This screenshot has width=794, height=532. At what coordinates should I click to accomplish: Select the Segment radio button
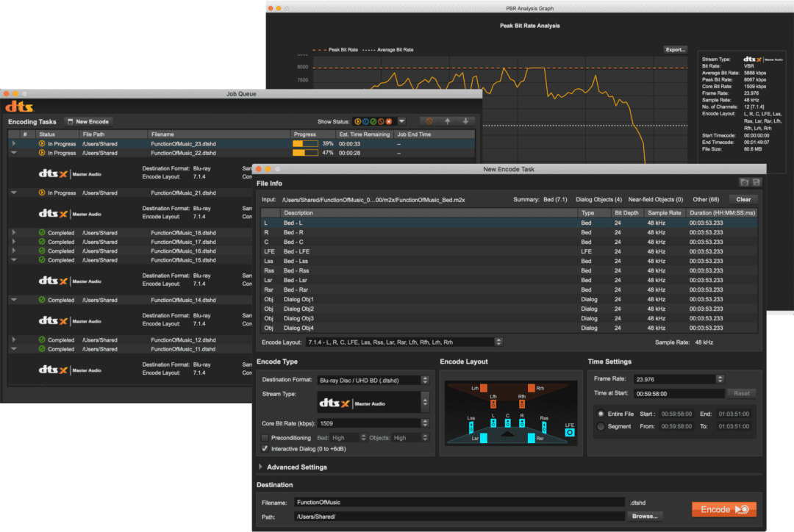click(x=601, y=426)
